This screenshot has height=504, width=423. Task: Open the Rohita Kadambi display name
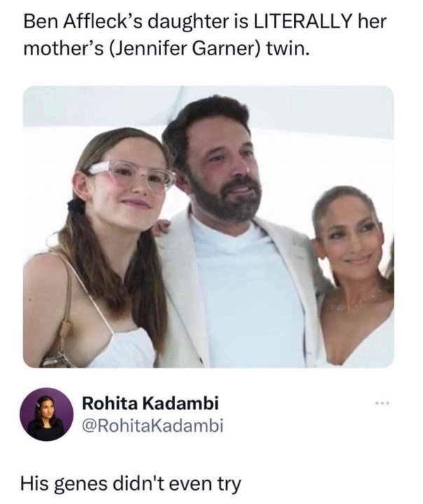point(151,403)
